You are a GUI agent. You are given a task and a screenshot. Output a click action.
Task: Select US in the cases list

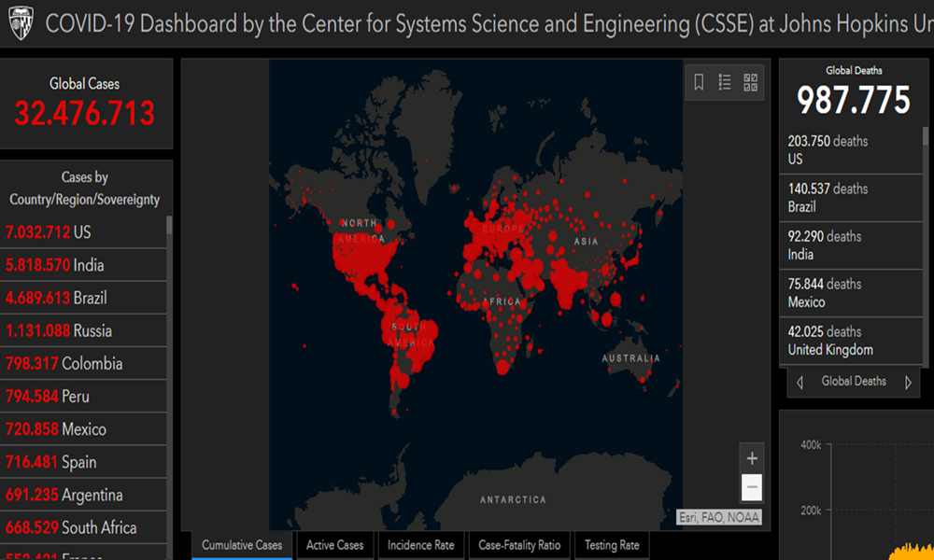coord(82,232)
